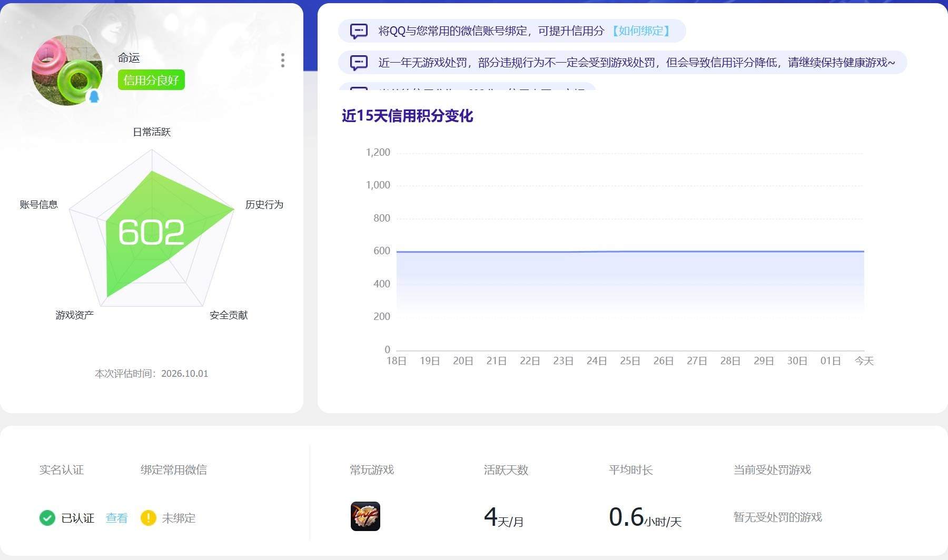948x560 pixels.
Task: Click the 暂无受处罚的游戏 text
Action: [x=778, y=517]
